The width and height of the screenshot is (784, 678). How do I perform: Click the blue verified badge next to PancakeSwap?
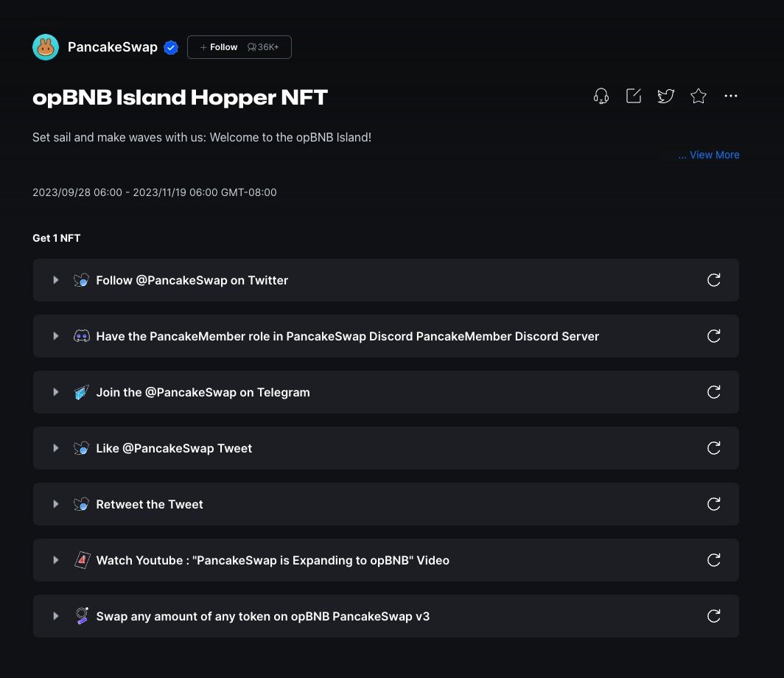pyautogui.click(x=171, y=47)
